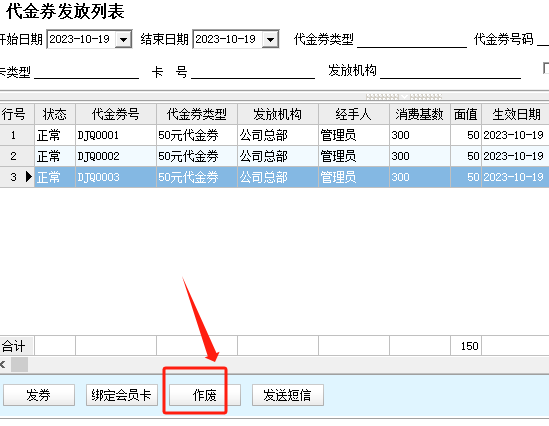The height and width of the screenshot is (426, 549).
Task: Click the row pointer arrow on row 3
Action: click(29, 177)
